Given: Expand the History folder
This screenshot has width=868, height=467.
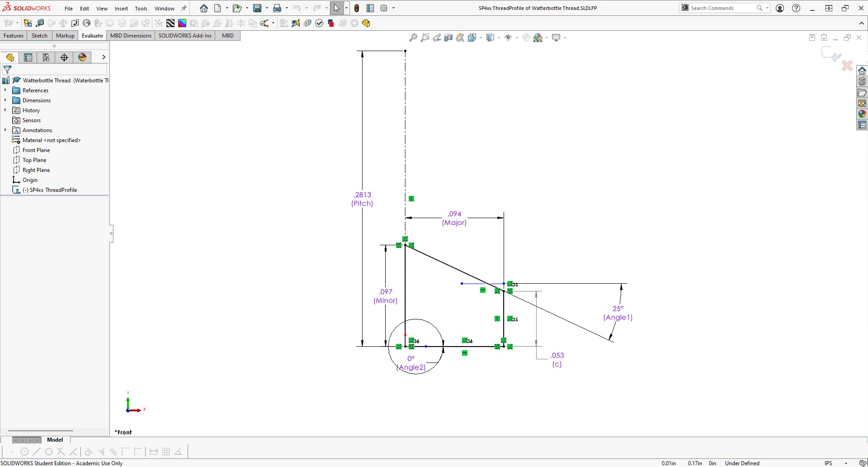Looking at the screenshot, I should point(5,110).
